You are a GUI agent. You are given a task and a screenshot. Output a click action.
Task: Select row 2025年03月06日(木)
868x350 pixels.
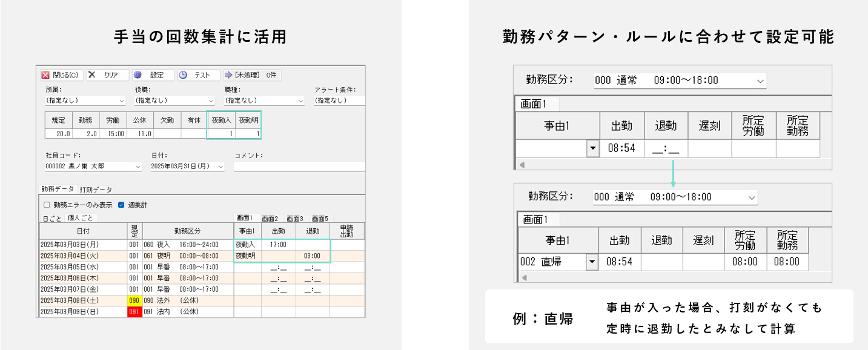tap(202, 278)
